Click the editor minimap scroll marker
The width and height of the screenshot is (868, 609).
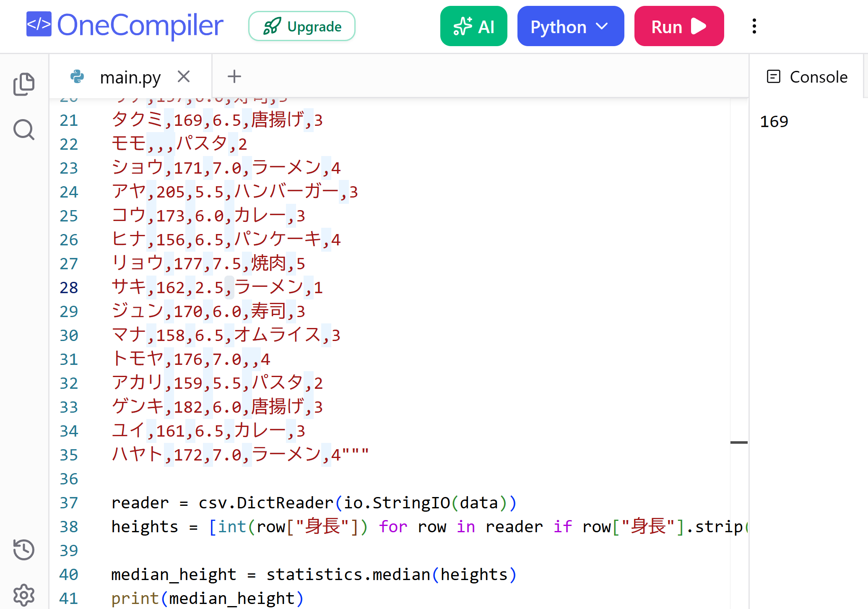click(739, 442)
